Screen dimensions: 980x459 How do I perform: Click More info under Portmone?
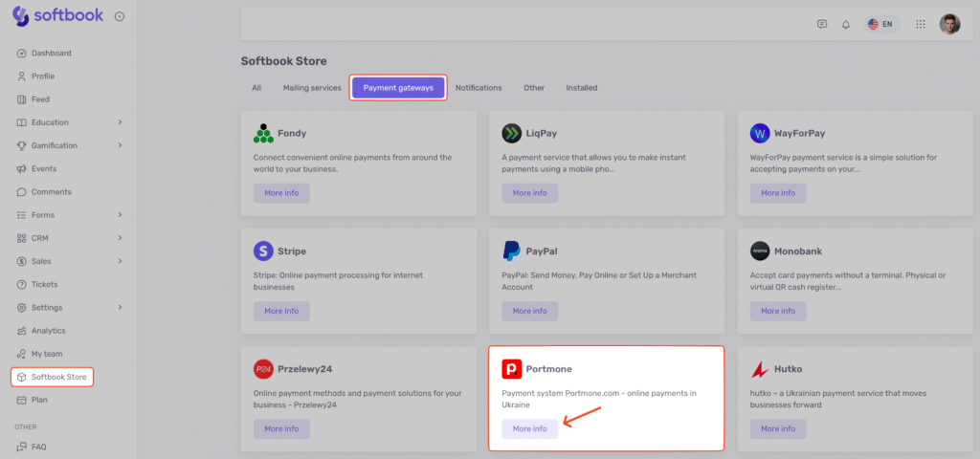(529, 429)
